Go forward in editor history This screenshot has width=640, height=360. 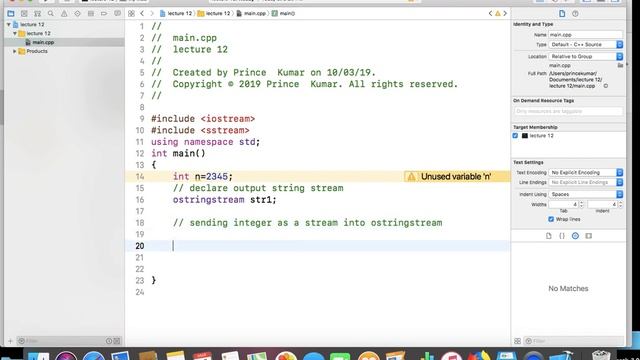pyautogui.click(x=152, y=13)
